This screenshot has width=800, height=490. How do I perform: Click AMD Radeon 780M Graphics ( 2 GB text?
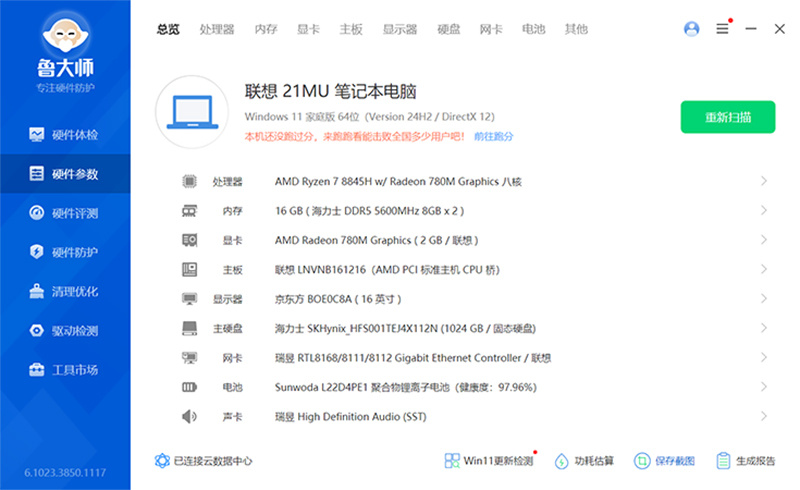(x=376, y=240)
